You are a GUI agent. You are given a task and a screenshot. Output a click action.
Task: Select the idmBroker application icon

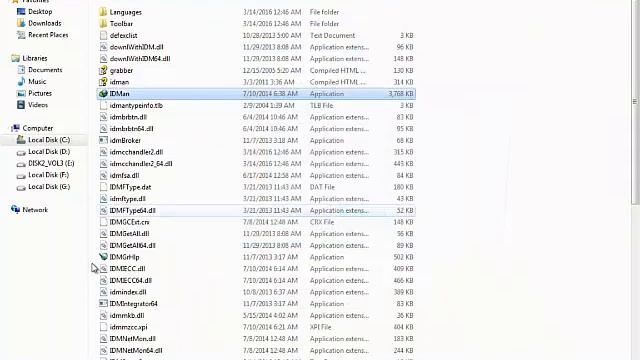(x=103, y=140)
